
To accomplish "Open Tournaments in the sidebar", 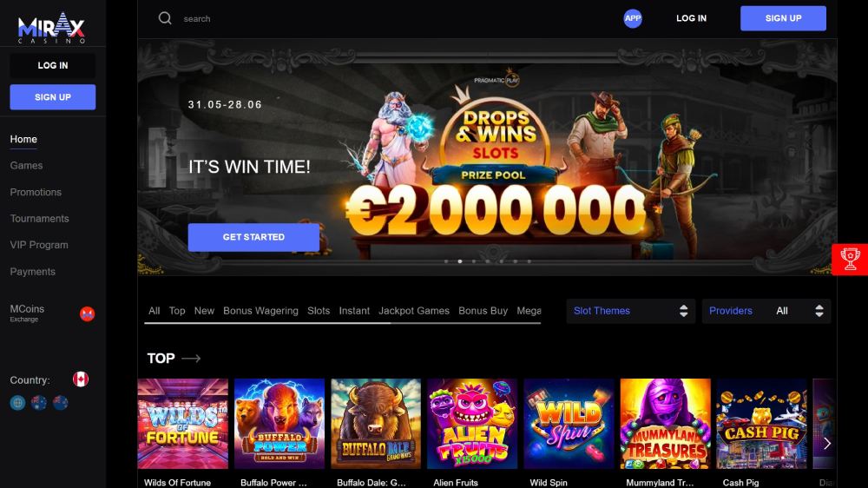I will (39, 219).
